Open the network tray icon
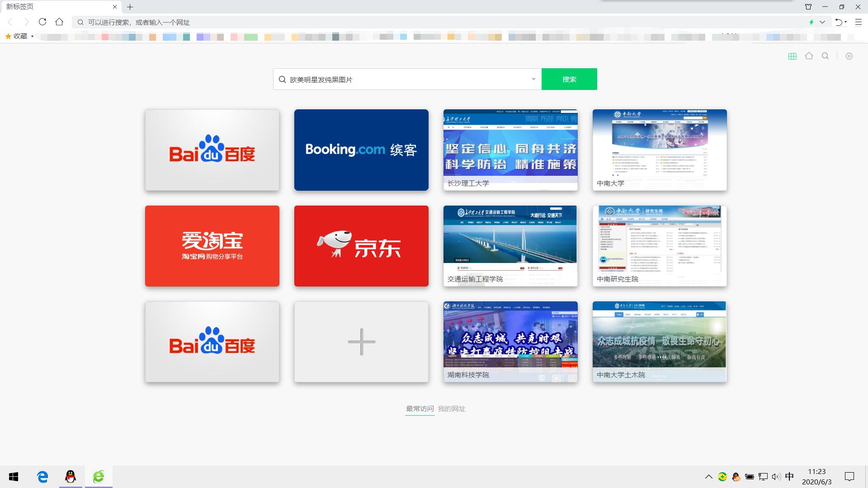Image resolution: width=868 pixels, height=488 pixels. tap(763, 477)
